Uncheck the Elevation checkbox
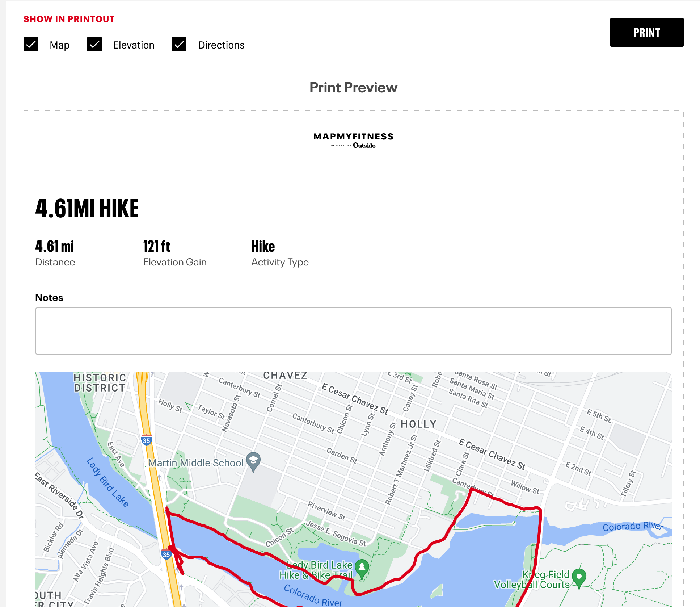The height and width of the screenshot is (607, 700). click(x=94, y=45)
